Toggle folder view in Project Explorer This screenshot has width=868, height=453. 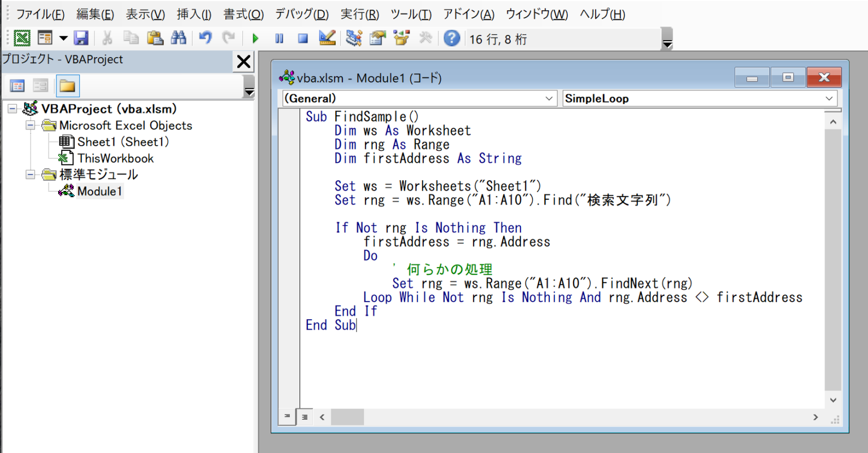67,85
